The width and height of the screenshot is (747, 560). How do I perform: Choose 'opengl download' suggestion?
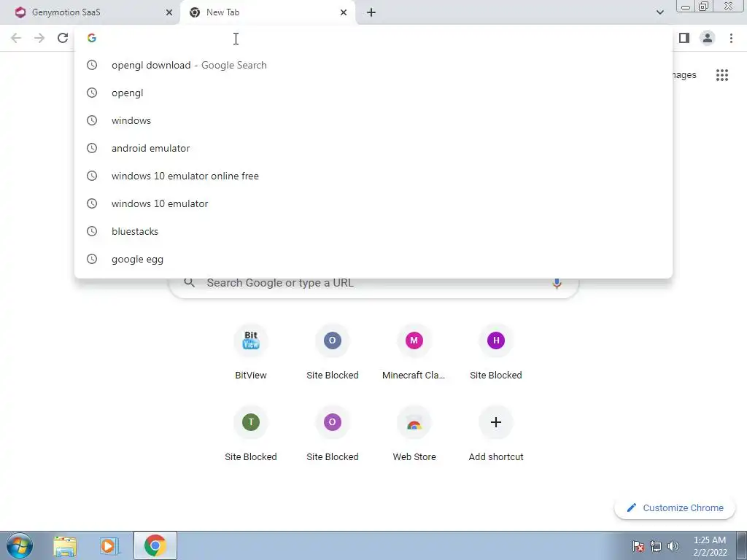coord(373,65)
